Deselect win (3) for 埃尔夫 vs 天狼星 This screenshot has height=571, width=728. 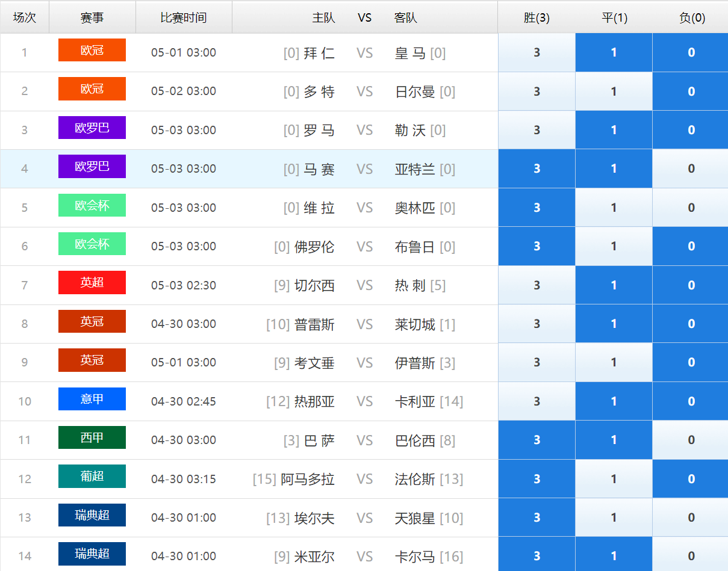(x=537, y=517)
